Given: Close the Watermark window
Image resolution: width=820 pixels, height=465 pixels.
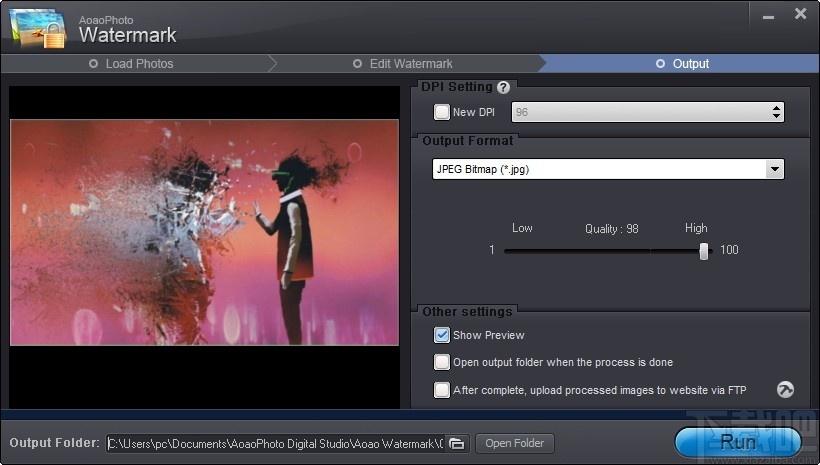Looking at the screenshot, I should click(x=800, y=14).
